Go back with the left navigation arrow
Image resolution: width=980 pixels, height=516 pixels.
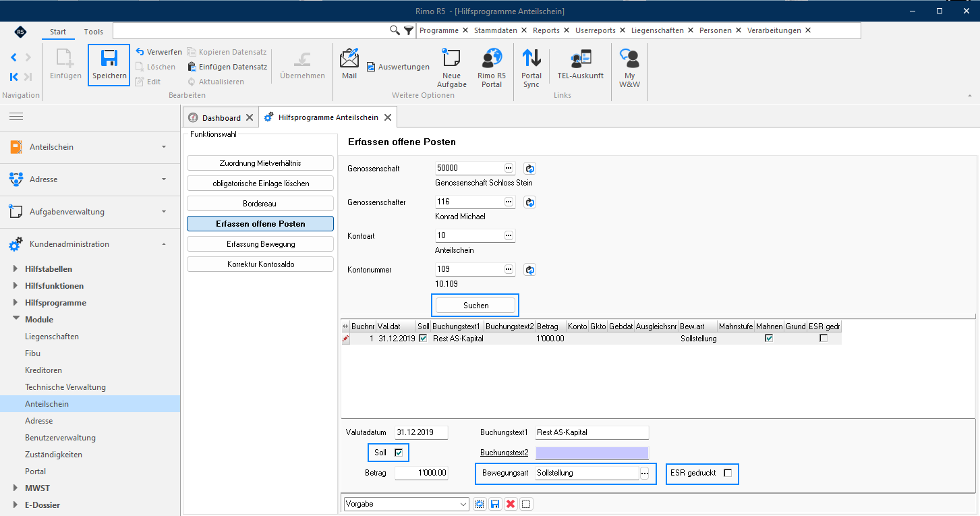coord(13,58)
